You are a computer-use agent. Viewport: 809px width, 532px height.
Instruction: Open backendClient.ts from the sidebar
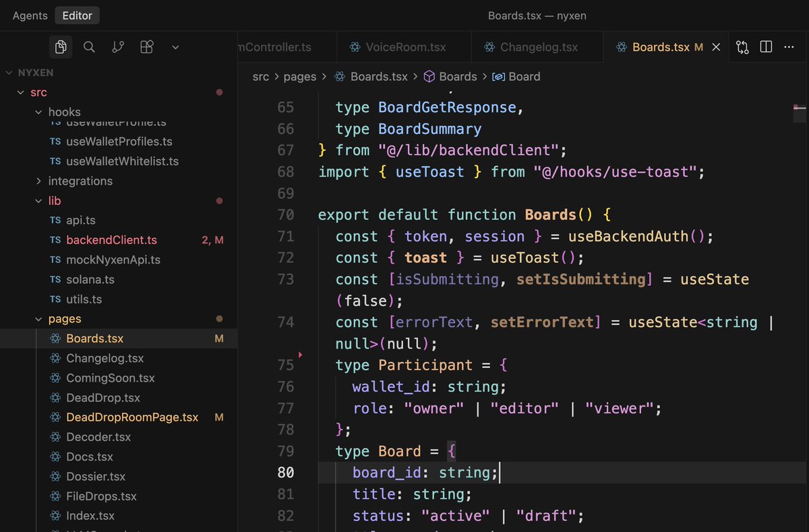pos(111,239)
